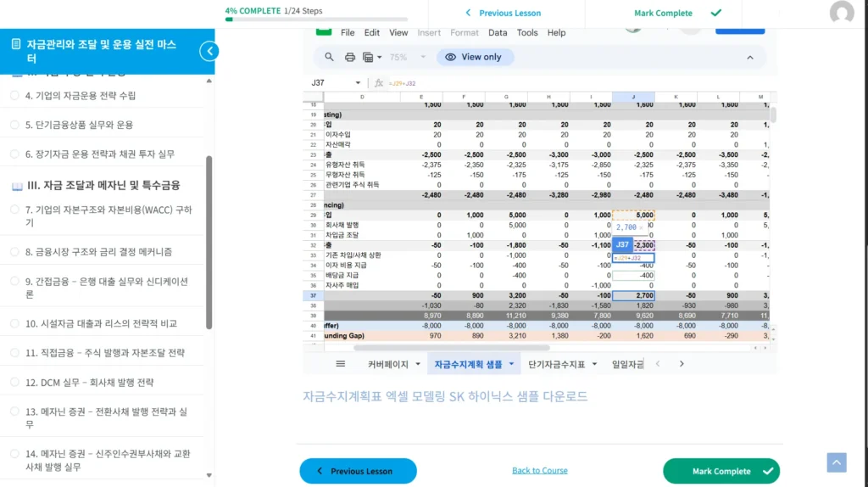
Task: Click the course book icon in header
Action: (16, 44)
